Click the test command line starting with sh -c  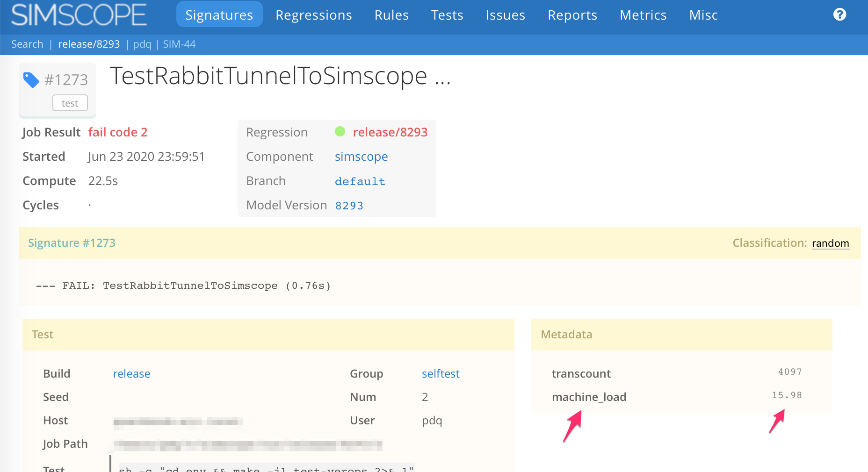(266, 469)
